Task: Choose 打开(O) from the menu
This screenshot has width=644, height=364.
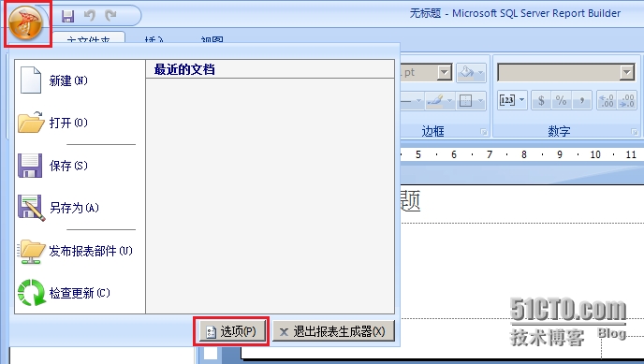Action: tap(80, 123)
